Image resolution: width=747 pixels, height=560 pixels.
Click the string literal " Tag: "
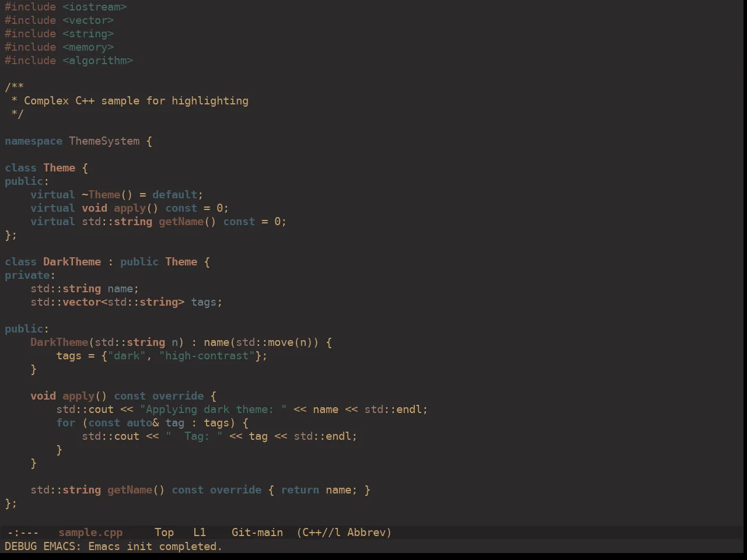(194, 436)
